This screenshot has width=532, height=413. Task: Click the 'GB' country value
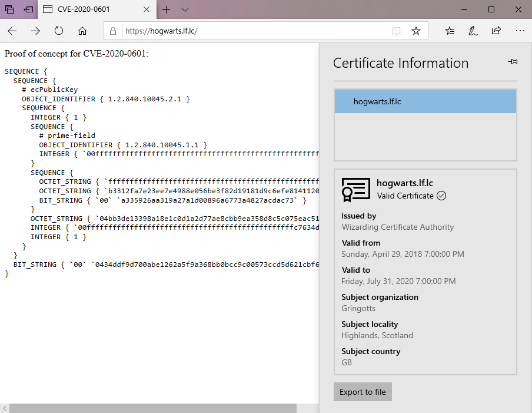347,362
